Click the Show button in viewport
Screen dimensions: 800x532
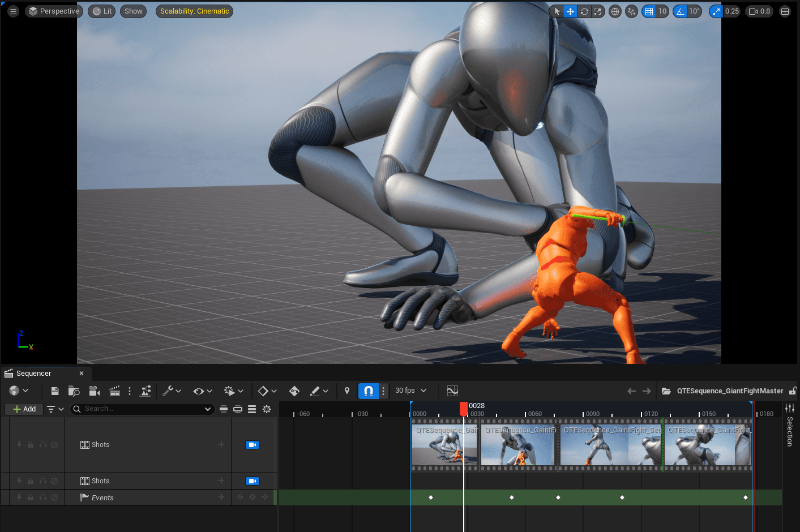pyautogui.click(x=133, y=11)
